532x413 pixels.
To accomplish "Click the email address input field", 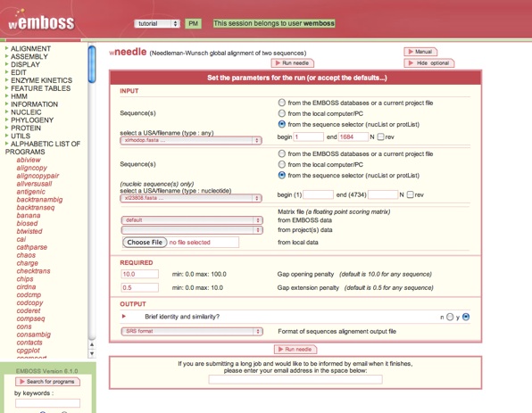I will coord(295,379).
